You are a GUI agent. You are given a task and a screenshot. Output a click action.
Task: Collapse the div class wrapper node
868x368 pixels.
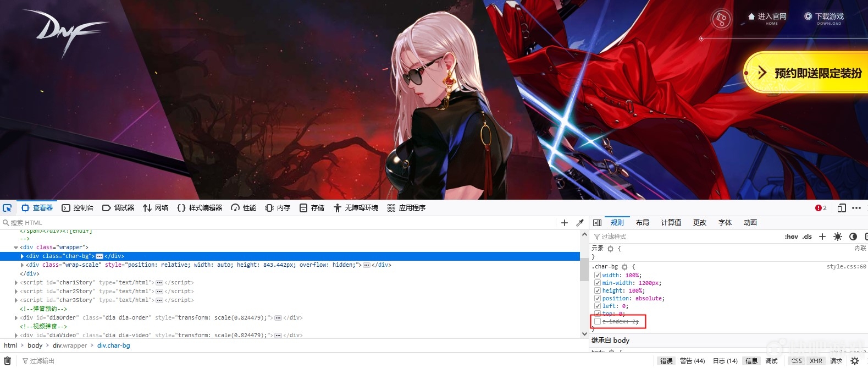[16, 248]
